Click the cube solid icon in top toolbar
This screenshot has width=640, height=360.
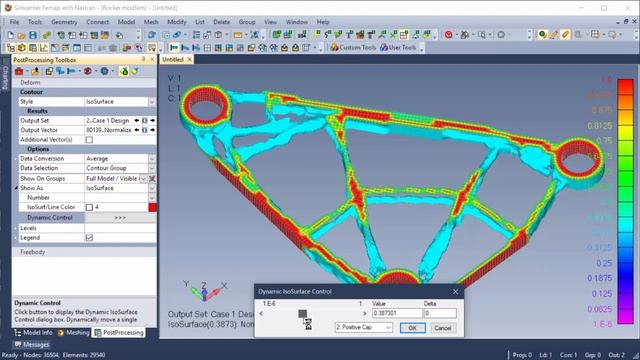pos(219,35)
